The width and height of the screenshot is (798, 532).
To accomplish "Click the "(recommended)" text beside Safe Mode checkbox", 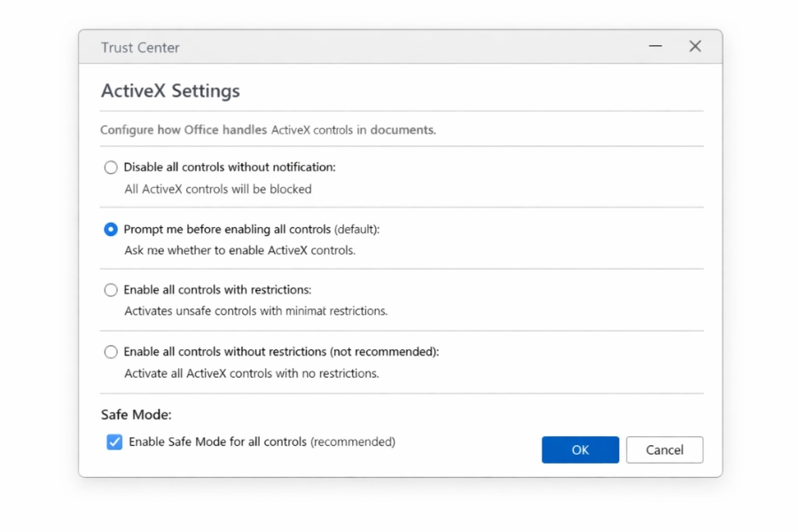I will (353, 442).
